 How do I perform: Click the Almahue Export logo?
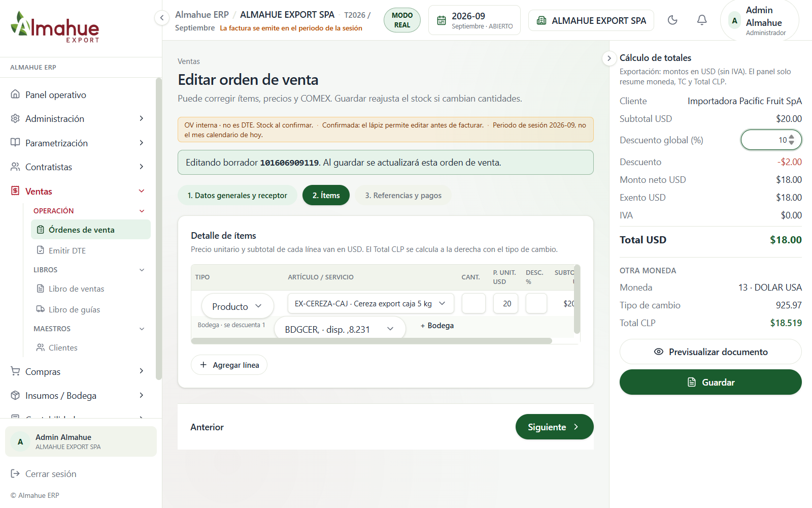(x=55, y=27)
